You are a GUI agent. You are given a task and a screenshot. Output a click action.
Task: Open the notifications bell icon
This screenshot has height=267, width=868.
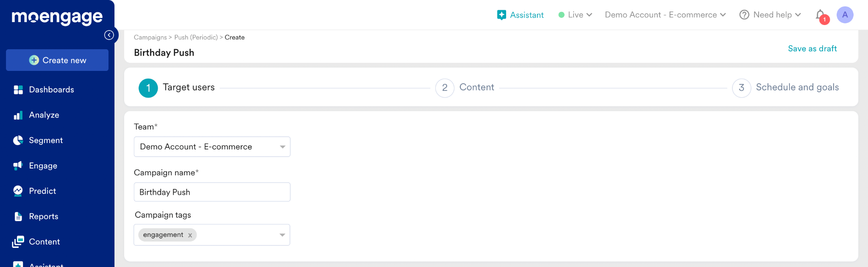(x=821, y=15)
